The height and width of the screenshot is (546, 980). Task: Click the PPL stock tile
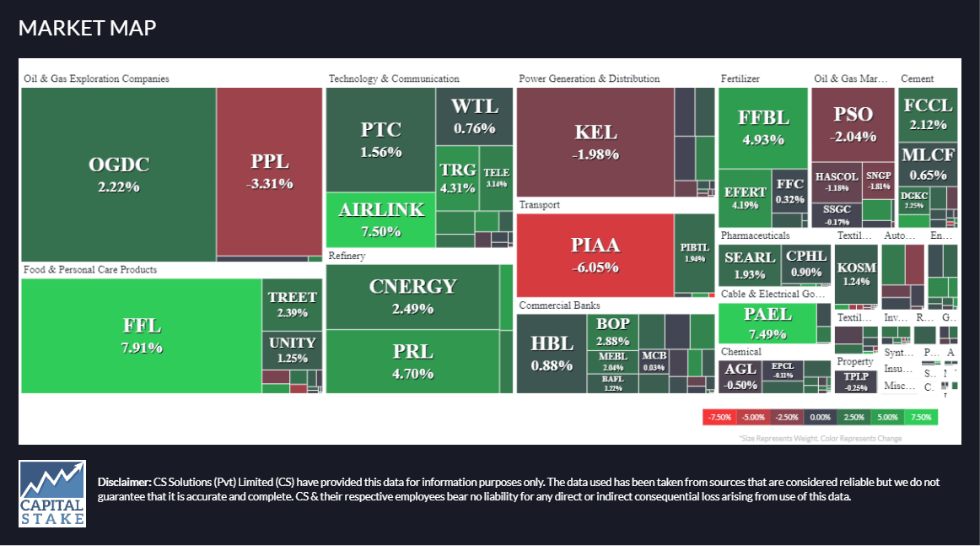(x=269, y=171)
